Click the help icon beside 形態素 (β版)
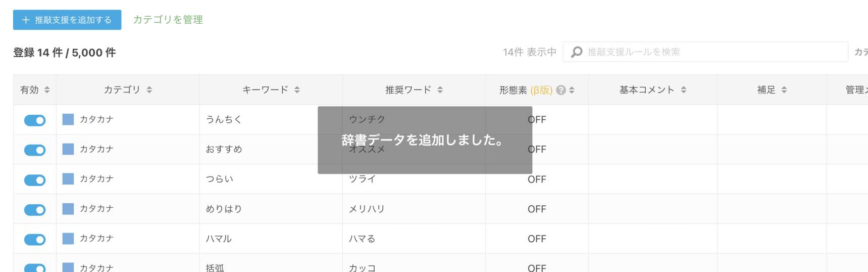This screenshot has width=868, height=272. tap(560, 90)
